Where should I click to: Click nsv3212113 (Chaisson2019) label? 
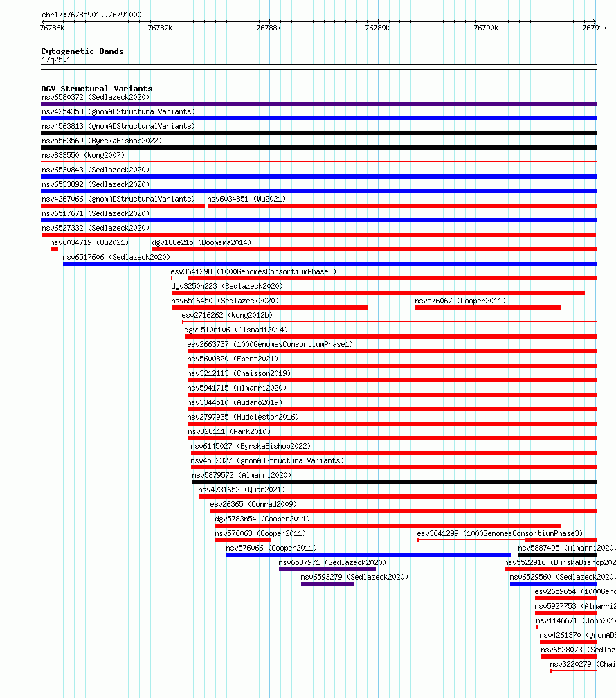239,373
